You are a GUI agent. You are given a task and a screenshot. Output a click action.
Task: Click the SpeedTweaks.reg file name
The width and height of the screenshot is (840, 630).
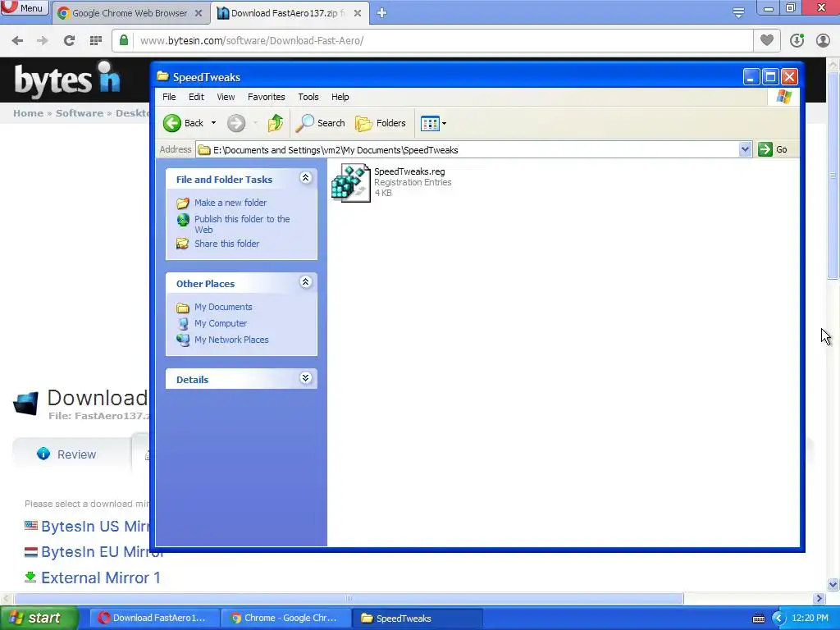(x=409, y=171)
